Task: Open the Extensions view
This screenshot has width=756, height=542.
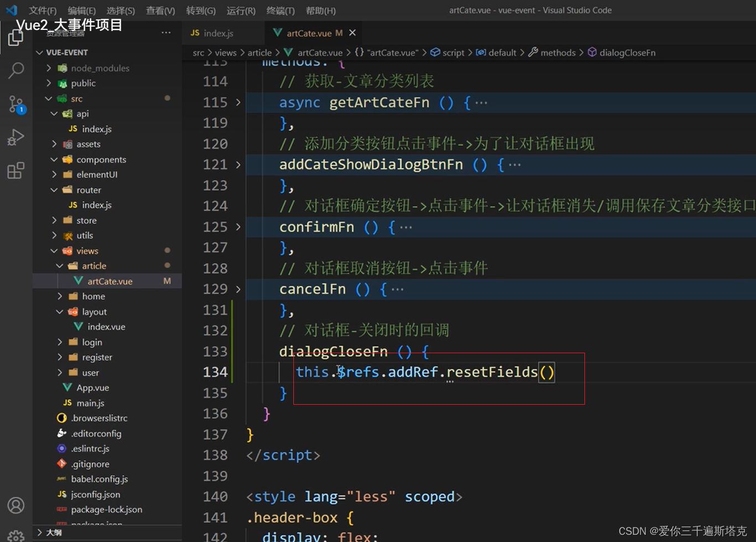Action: (15, 171)
